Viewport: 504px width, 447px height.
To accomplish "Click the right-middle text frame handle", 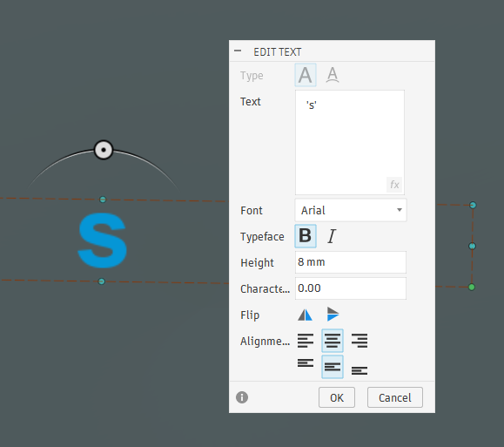I will point(472,247).
